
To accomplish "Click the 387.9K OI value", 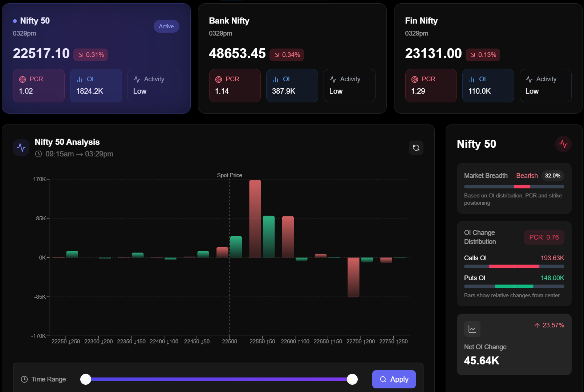I will [284, 91].
